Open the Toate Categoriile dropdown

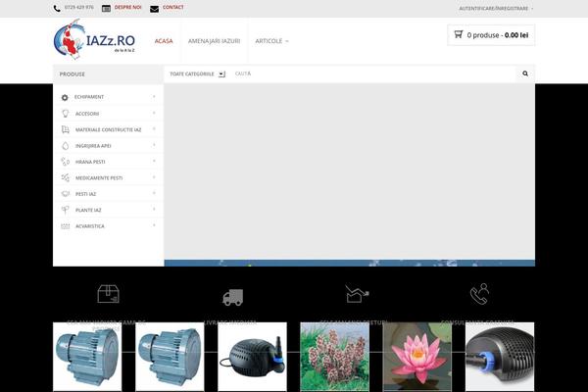pos(197,73)
